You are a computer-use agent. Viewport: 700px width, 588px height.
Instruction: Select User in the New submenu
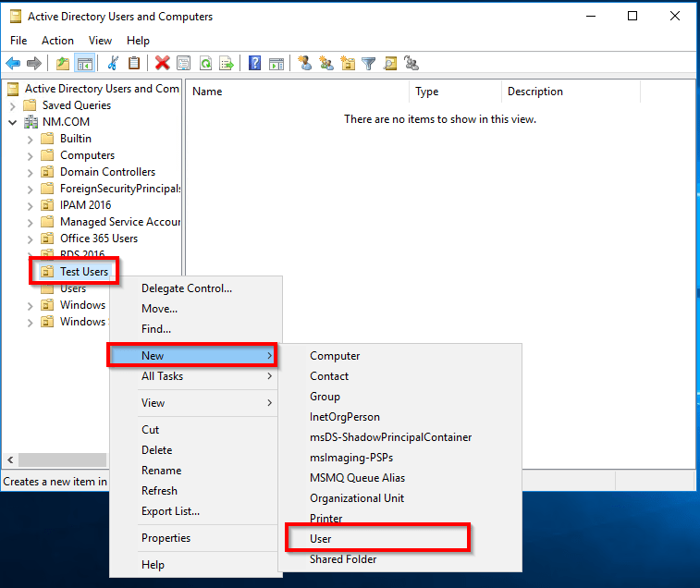(400, 539)
